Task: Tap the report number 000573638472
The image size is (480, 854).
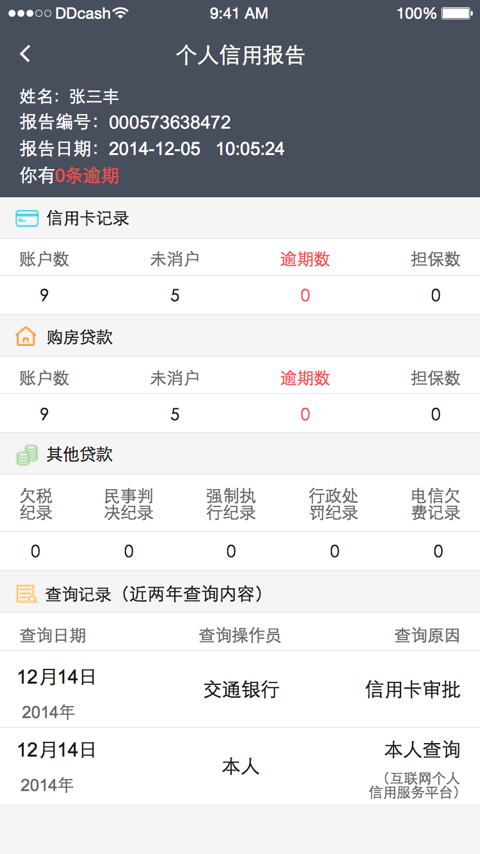Action: [169, 122]
